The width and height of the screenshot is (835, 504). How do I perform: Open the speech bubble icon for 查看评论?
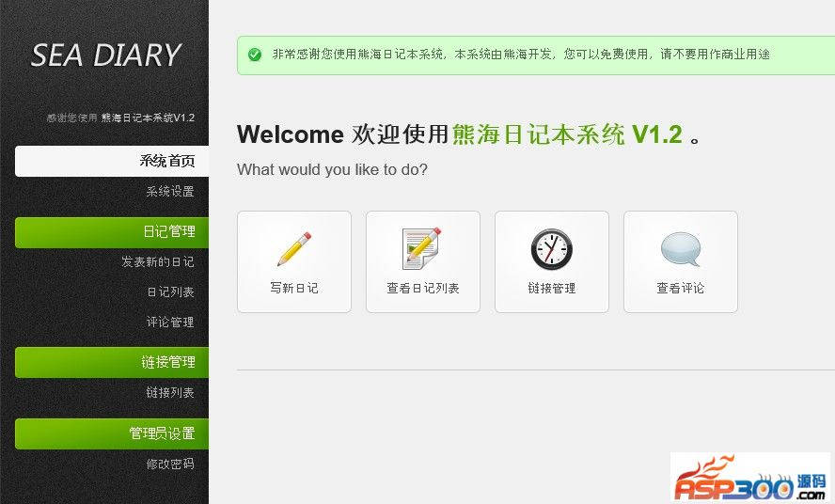coord(681,249)
